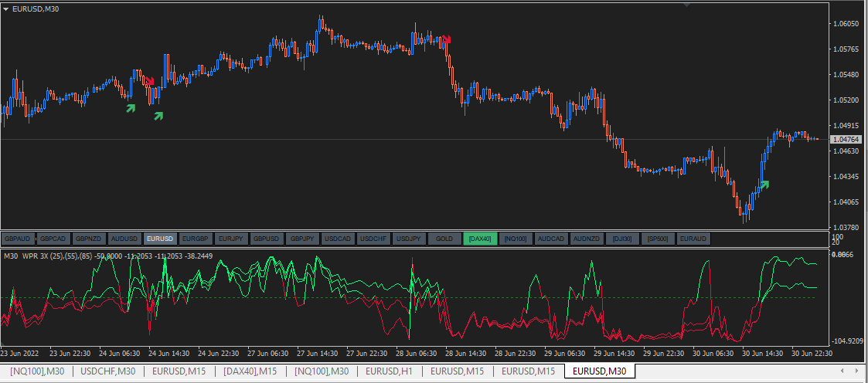The width and height of the screenshot is (868, 383).
Task: Click the current price label 1.04764
Action: [x=845, y=140]
